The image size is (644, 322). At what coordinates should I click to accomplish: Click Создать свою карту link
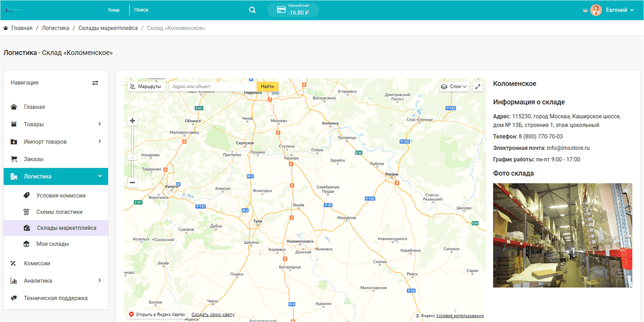coord(213,314)
